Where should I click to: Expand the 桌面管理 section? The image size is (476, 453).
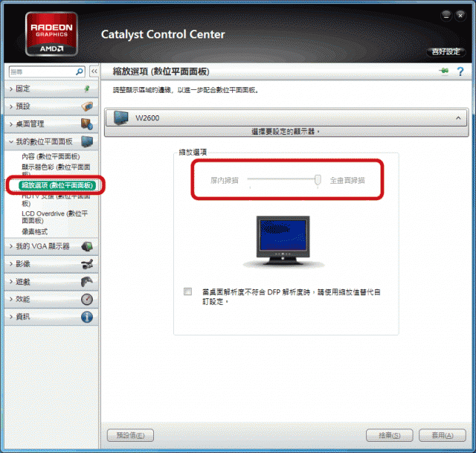[x=51, y=124]
